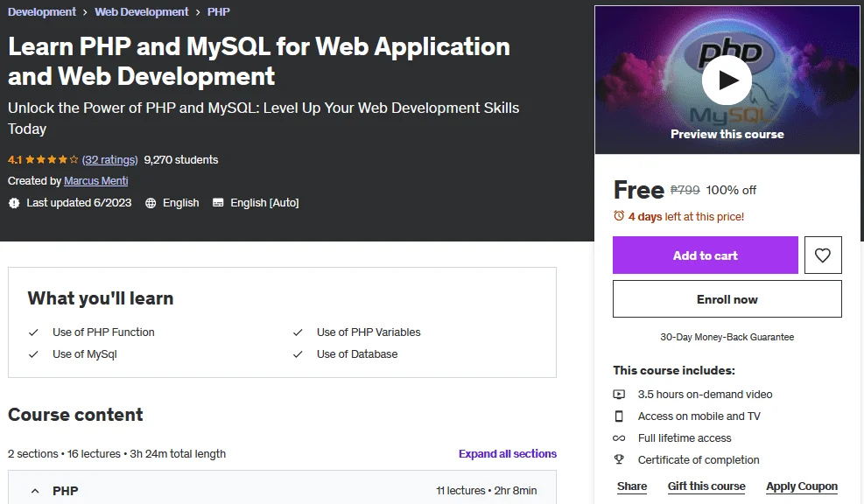Screen dimensions: 864x504
Task: Open the PHP breadcrumb link
Action: pyautogui.click(x=218, y=11)
